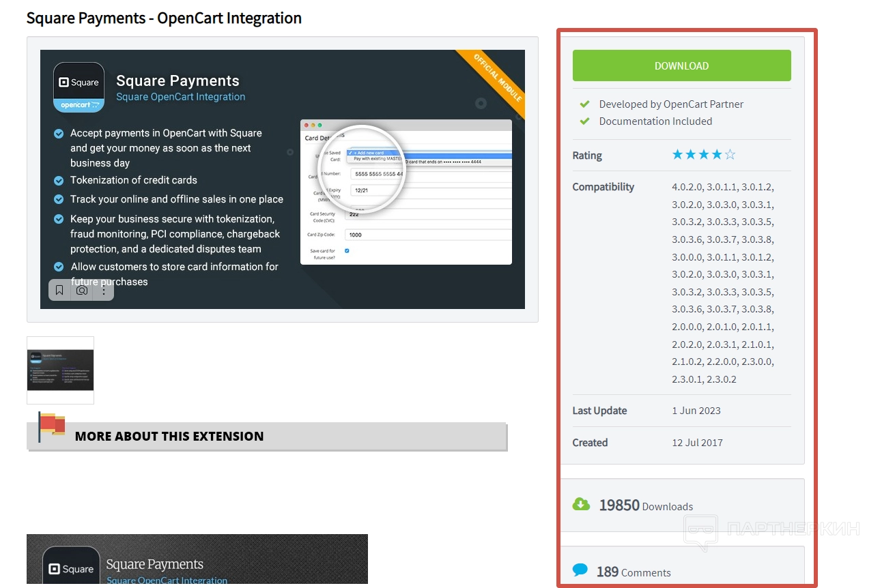Click the blue comment bubble icon
895x588 pixels.
580,570
